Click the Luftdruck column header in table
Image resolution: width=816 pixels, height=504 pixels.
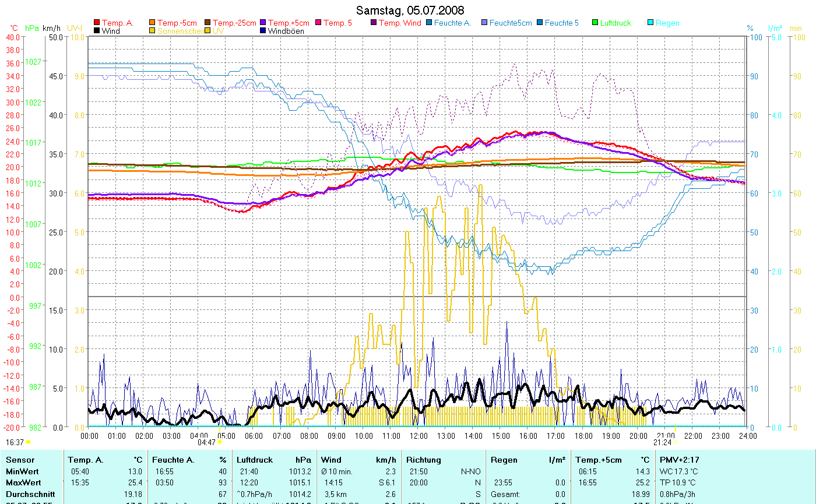pos(255,460)
